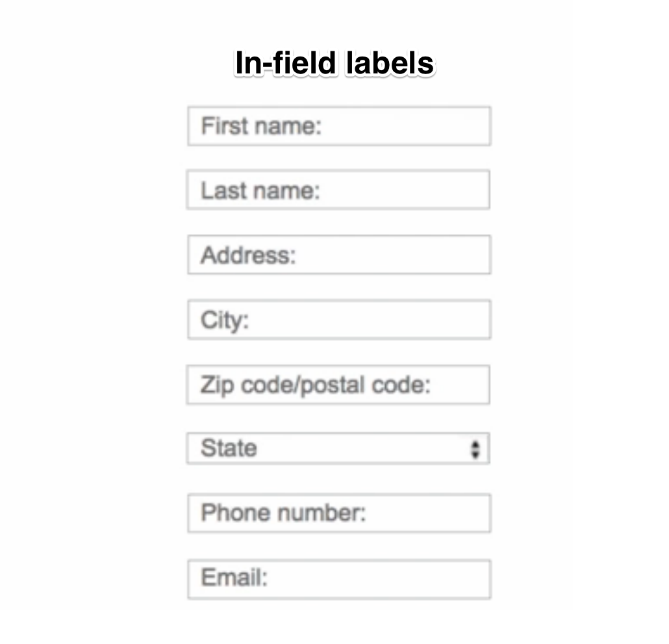The width and height of the screenshot is (669, 644).
Task: Click inside the Phone number field
Action: click(x=338, y=513)
